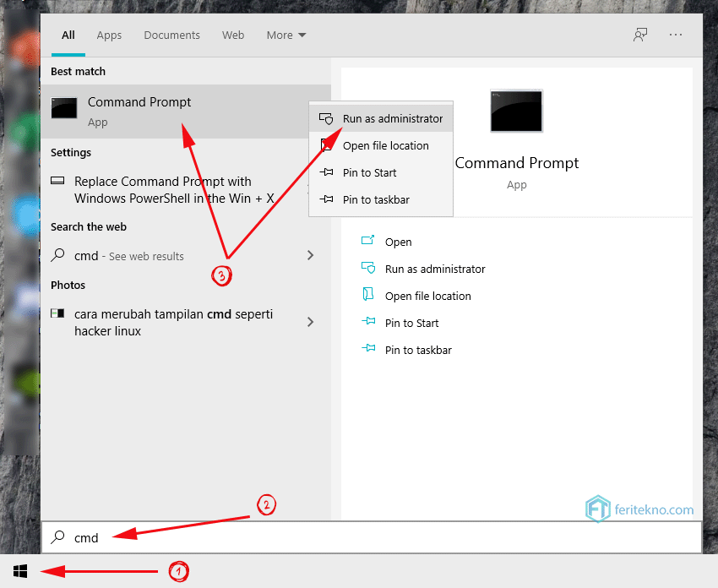Click the Windows Start button

pyautogui.click(x=20, y=571)
